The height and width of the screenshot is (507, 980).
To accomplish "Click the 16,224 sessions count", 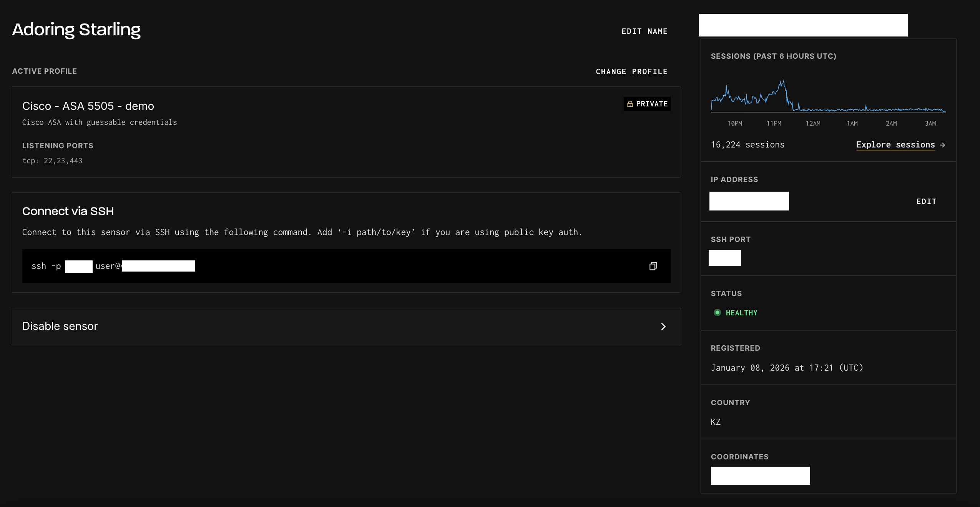I will 747,145.
